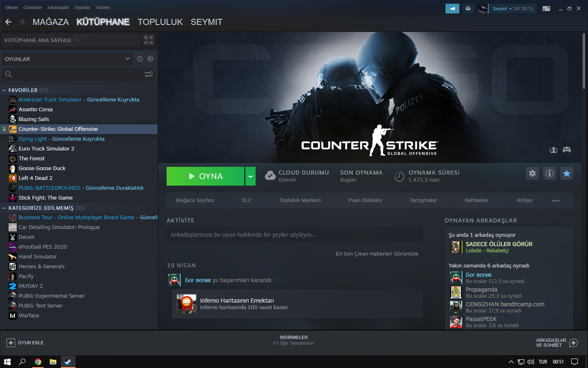This screenshot has width=588, height=368.
Task: Go back with the left arrow
Action: [x=9, y=22]
